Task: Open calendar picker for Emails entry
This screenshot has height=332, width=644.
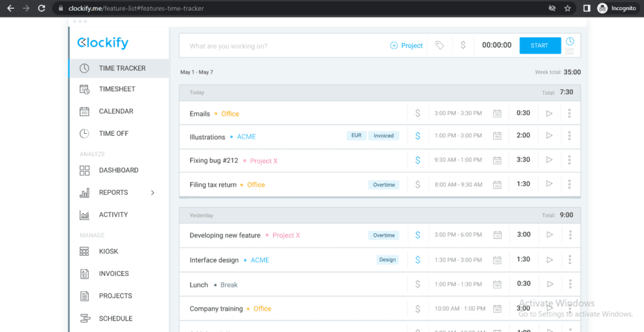Action: click(x=497, y=114)
